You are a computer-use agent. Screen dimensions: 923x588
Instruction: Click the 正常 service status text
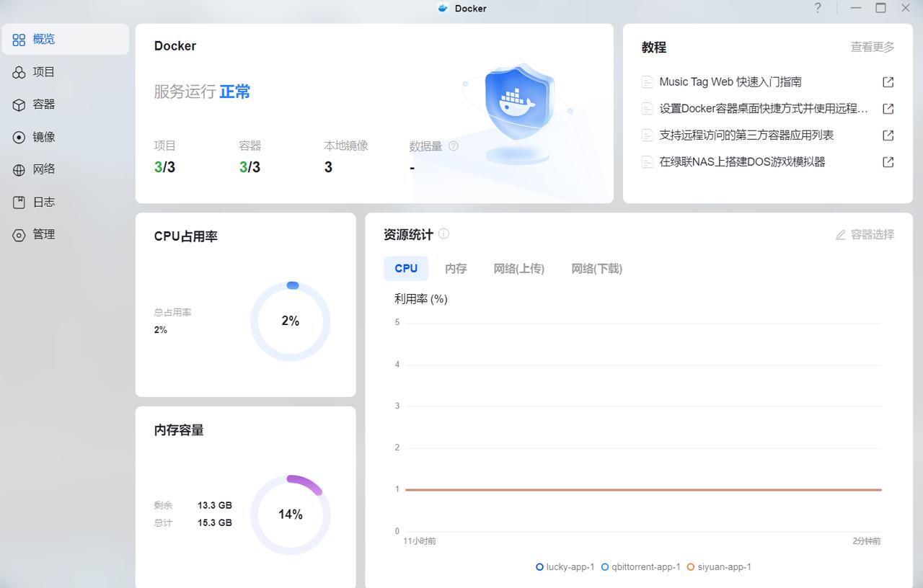pyautogui.click(x=235, y=92)
